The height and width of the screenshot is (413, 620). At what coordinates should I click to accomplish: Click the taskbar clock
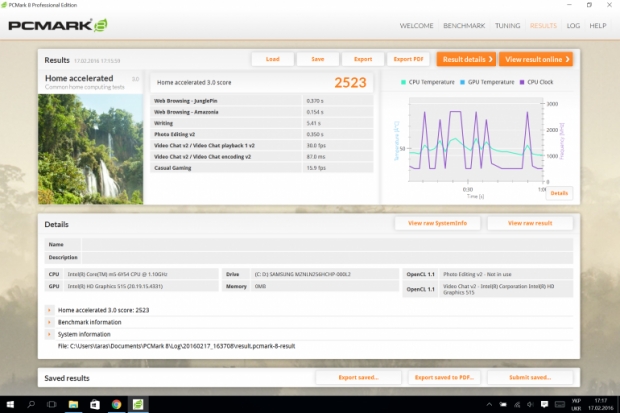(x=601, y=404)
